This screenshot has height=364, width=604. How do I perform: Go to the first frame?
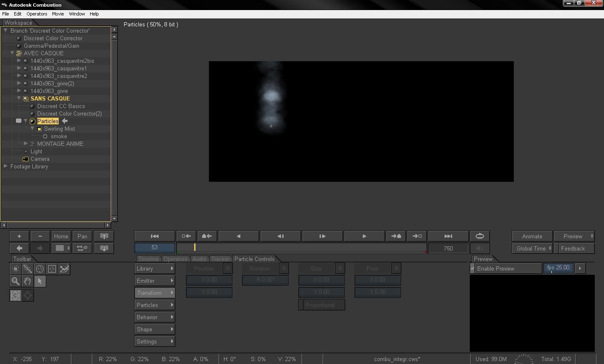[x=155, y=236]
